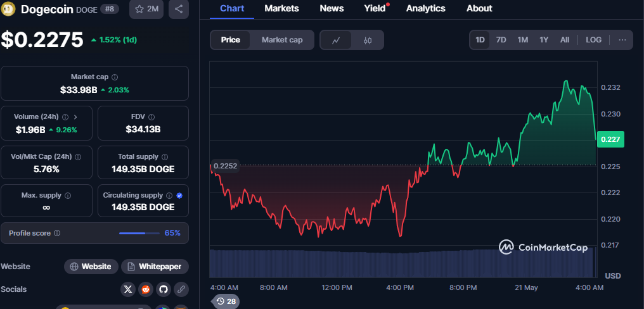This screenshot has height=309, width=644.
Task: Open the three-dot chart options menu
Action: point(622,40)
